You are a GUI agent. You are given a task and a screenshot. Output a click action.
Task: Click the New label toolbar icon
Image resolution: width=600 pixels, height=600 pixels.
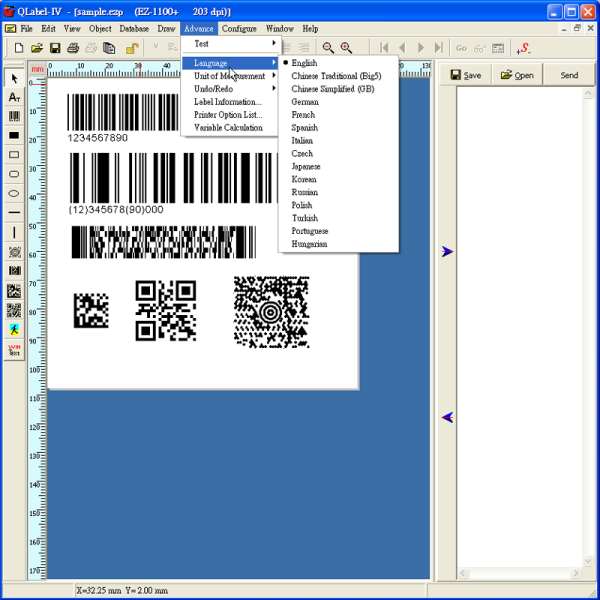(x=18, y=48)
